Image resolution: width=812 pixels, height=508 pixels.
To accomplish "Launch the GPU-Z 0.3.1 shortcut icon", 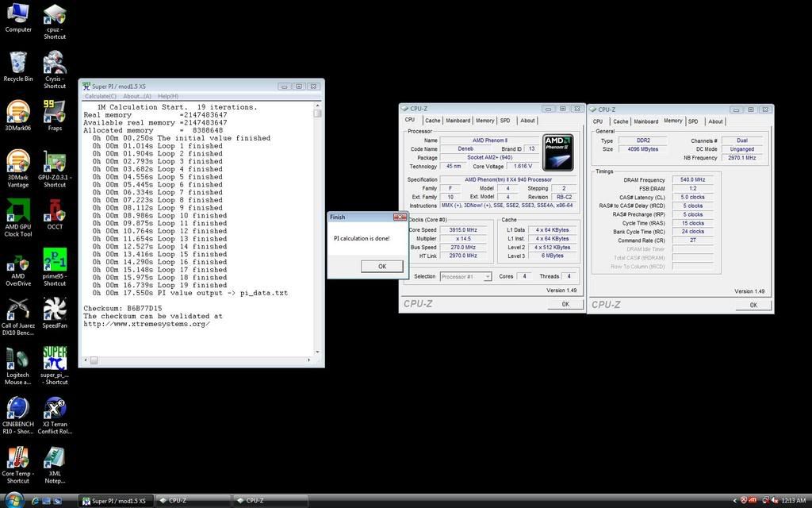I will pyautogui.click(x=55, y=168).
